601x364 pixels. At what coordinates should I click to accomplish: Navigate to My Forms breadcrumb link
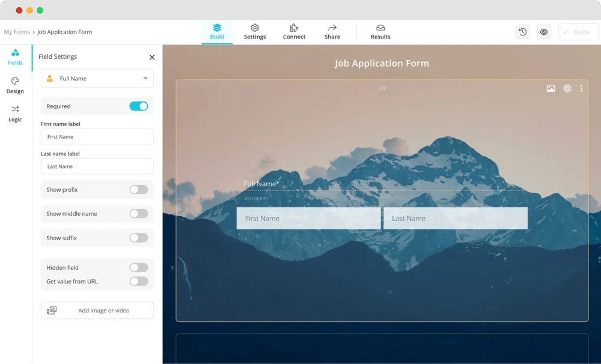[x=17, y=32]
